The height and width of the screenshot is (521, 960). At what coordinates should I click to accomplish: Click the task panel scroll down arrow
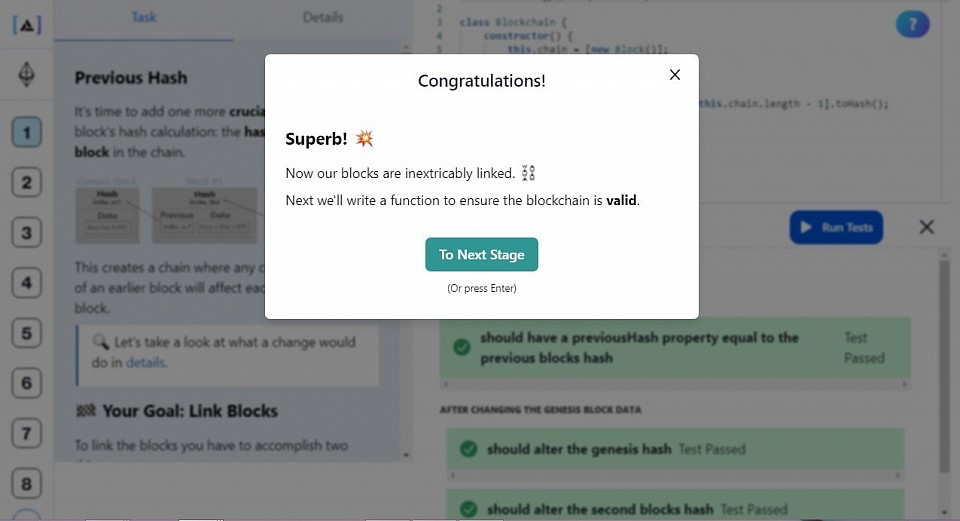coord(405,455)
